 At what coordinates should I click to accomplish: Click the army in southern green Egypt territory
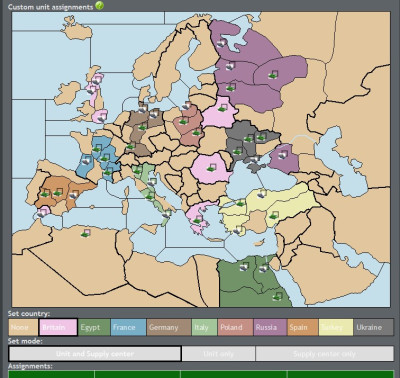coord(277,296)
